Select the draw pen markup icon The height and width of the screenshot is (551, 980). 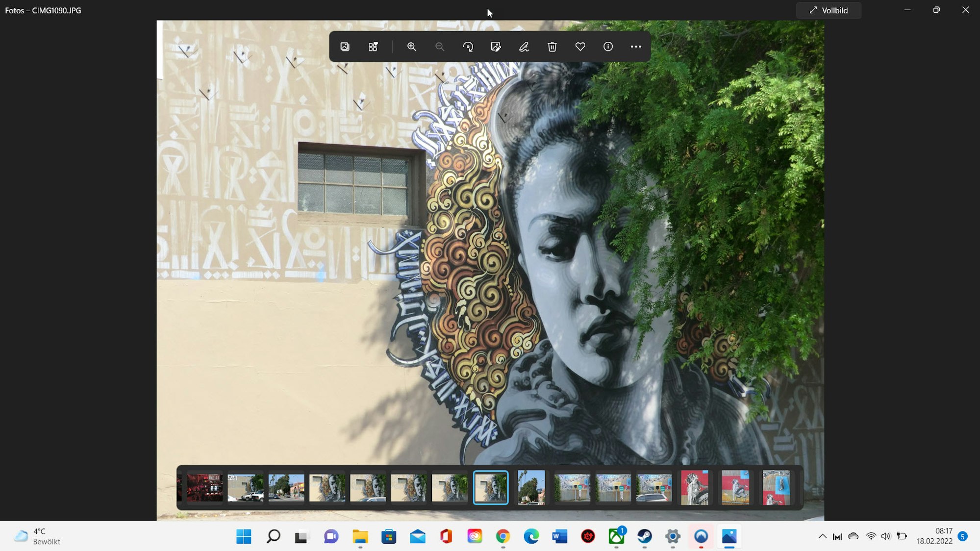coord(524,47)
